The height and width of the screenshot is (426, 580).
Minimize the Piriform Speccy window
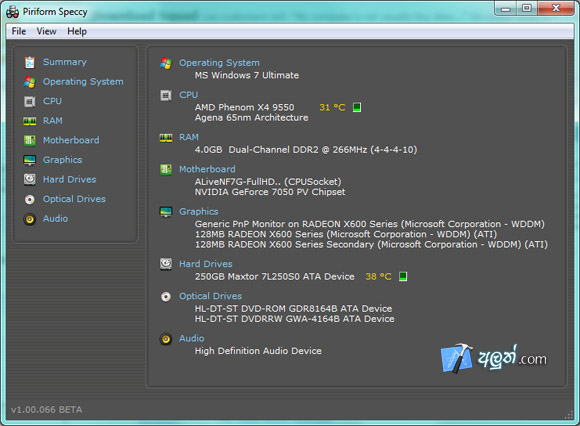(x=506, y=9)
